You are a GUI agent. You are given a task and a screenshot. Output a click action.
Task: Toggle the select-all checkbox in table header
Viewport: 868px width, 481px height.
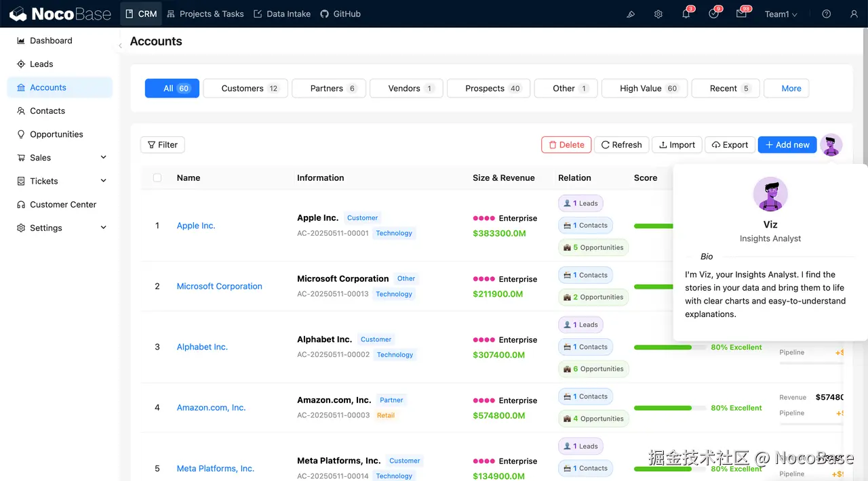coord(157,177)
